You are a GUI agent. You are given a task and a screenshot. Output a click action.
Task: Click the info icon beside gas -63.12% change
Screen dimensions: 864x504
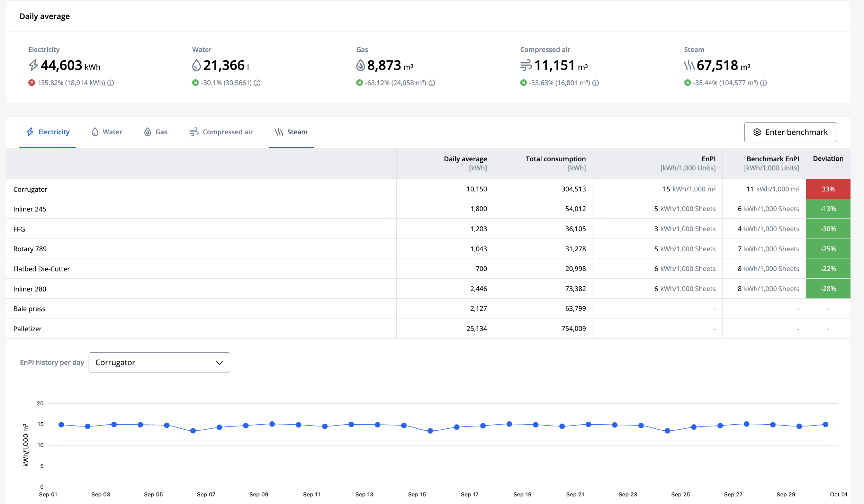pos(432,83)
